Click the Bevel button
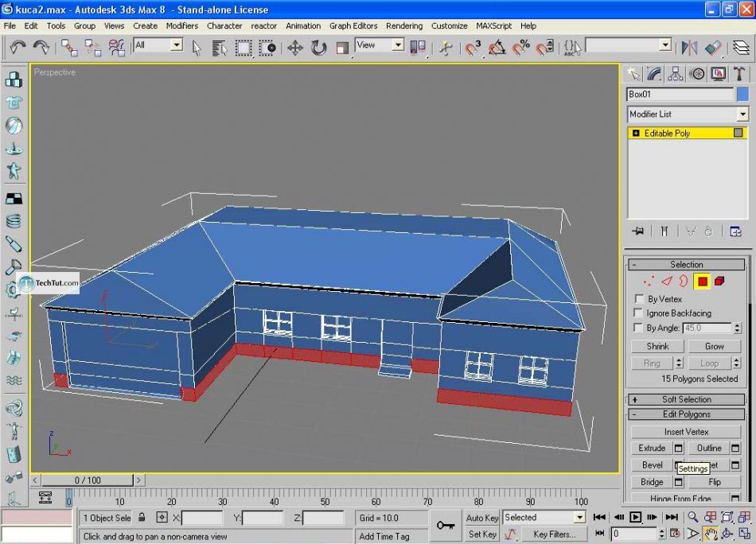This screenshot has width=756, height=544. click(652, 465)
